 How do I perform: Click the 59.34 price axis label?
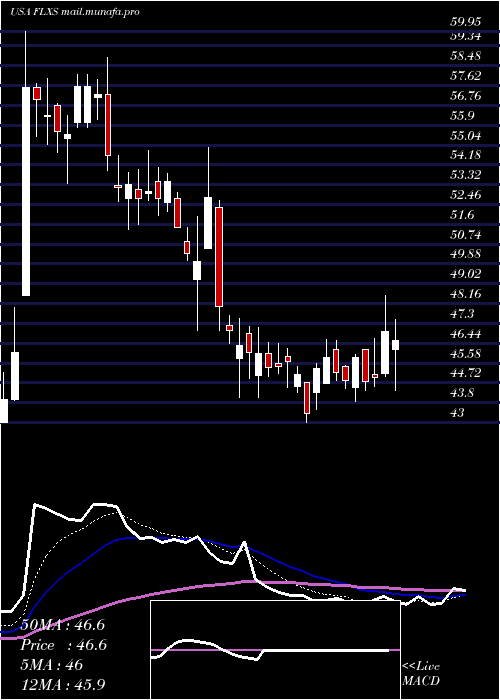[x=466, y=36]
